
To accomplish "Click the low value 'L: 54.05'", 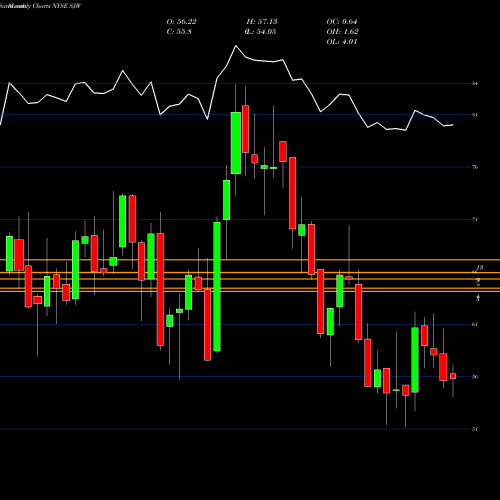I will coord(260,32).
